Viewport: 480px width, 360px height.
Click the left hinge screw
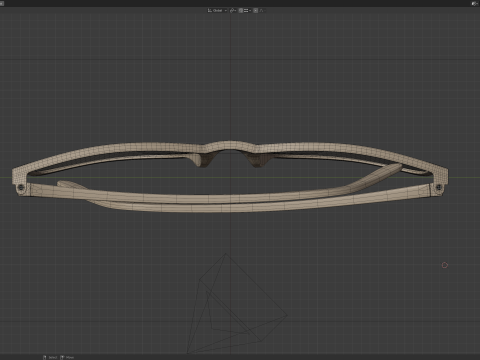click(21, 187)
